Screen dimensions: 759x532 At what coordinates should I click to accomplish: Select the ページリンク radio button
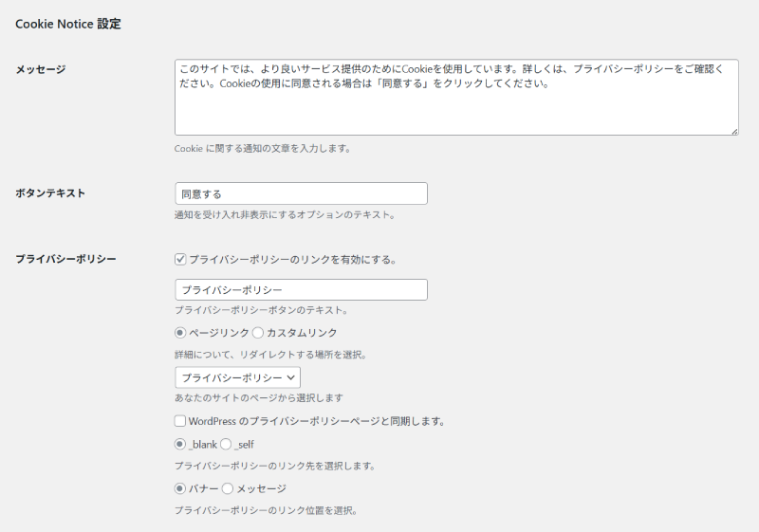coord(180,333)
